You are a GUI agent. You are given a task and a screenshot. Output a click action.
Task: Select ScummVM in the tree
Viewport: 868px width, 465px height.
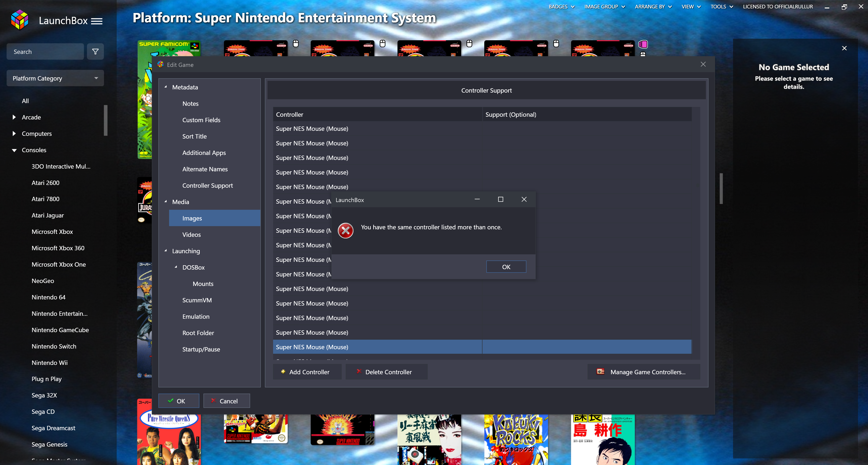(197, 300)
